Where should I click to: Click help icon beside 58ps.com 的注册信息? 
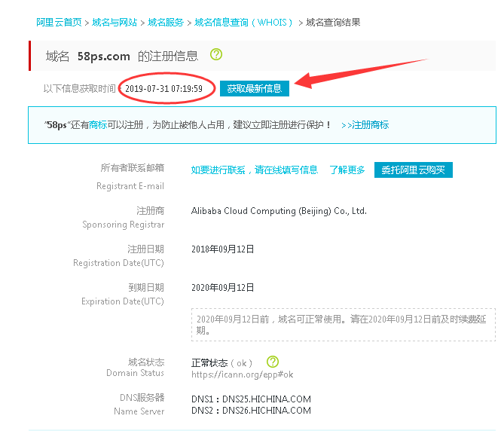click(216, 54)
